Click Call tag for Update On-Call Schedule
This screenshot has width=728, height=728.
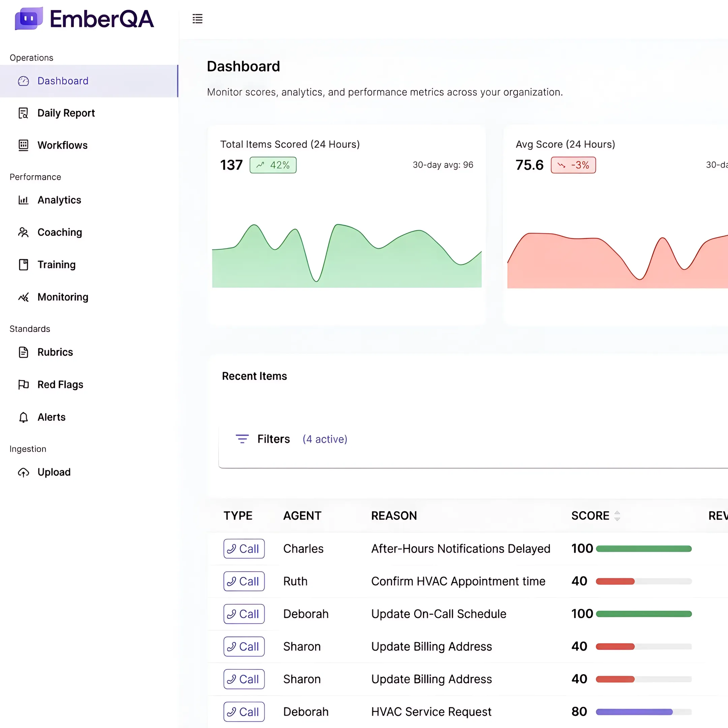point(244,614)
